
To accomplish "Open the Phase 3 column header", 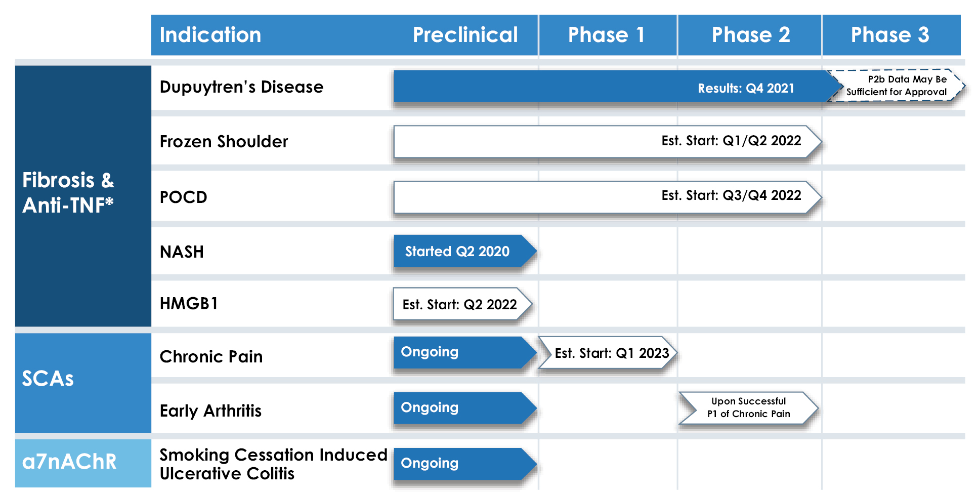I will coord(890,35).
